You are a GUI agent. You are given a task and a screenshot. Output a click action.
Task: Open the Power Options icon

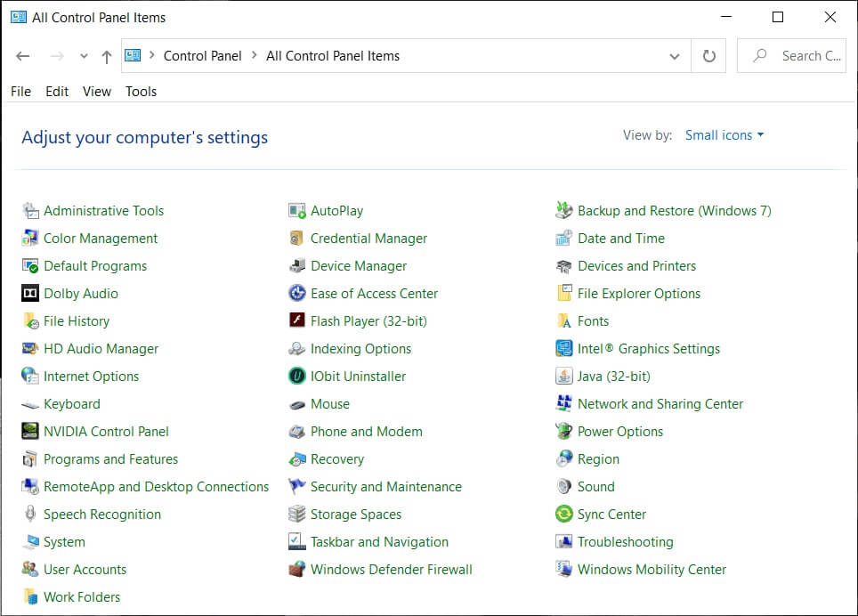(563, 432)
